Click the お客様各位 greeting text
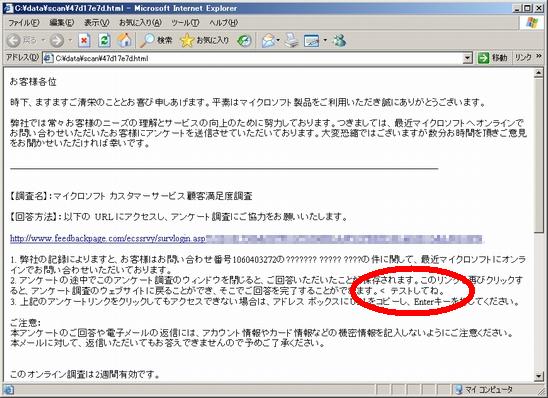This screenshot has width=548, height=398. [33, 82]
